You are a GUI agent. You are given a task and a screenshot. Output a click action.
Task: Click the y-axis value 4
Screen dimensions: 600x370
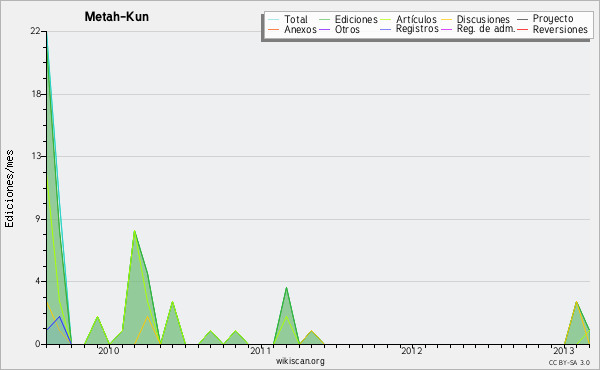[x=38, y=281]
